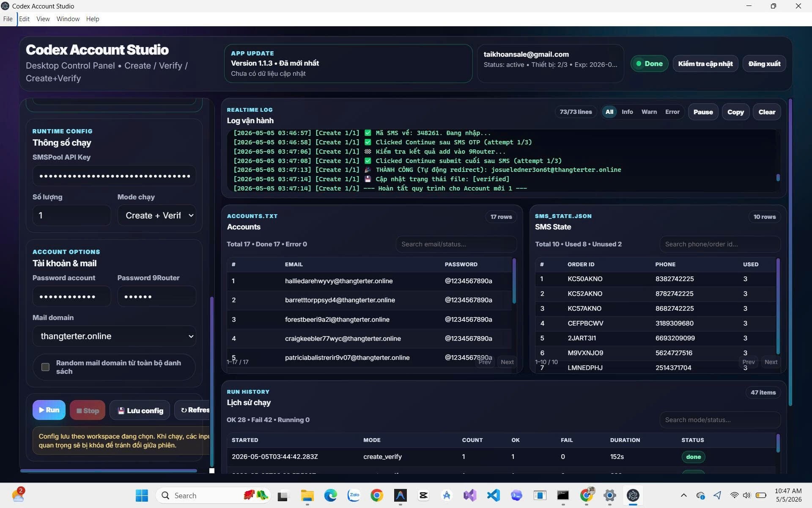The image size is (812, 508).
Task: Copy the realtime log
Action: (x=735, y=112)
